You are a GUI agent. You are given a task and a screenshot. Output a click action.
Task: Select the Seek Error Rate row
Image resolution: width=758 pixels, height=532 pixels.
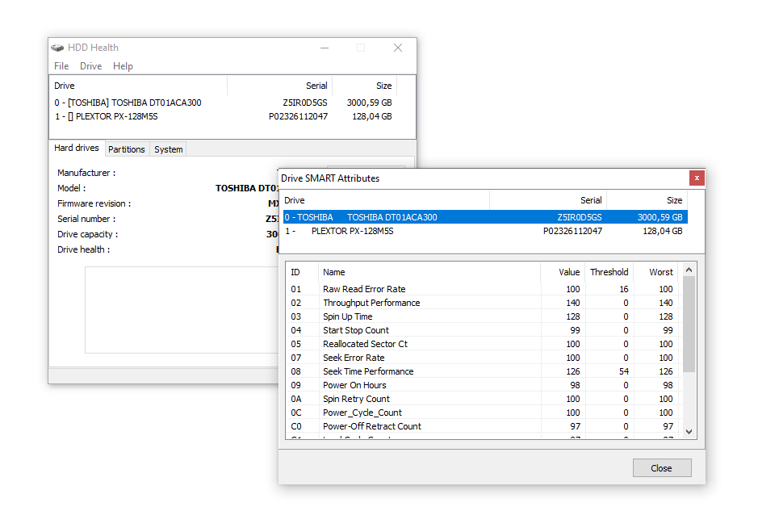[484, 358]
